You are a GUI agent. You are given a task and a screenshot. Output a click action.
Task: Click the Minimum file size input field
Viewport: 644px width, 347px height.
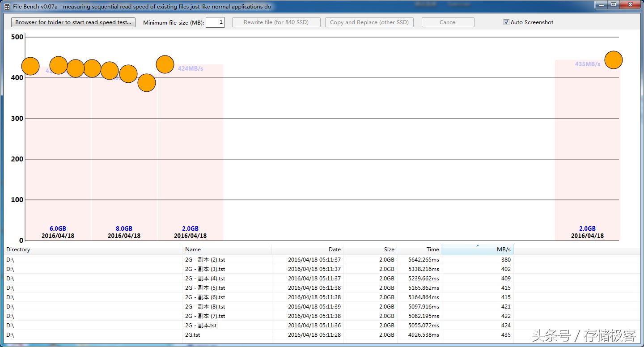point(215,22)
